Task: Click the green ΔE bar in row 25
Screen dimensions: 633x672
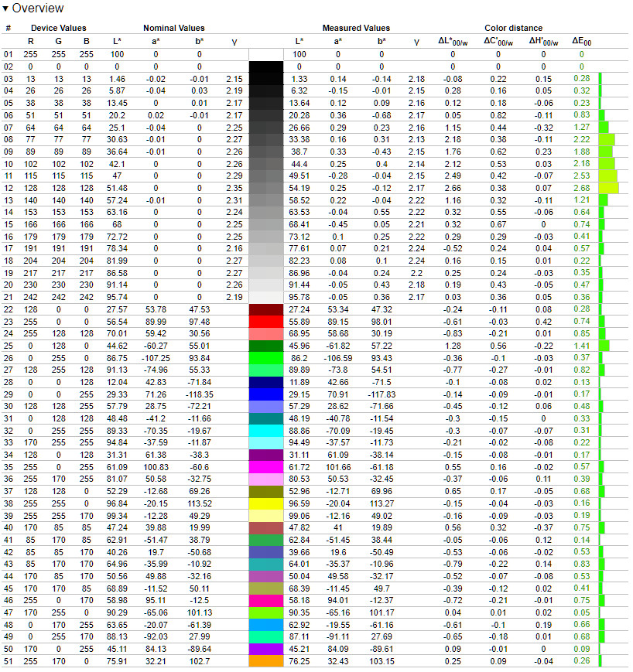Action: 604,346
